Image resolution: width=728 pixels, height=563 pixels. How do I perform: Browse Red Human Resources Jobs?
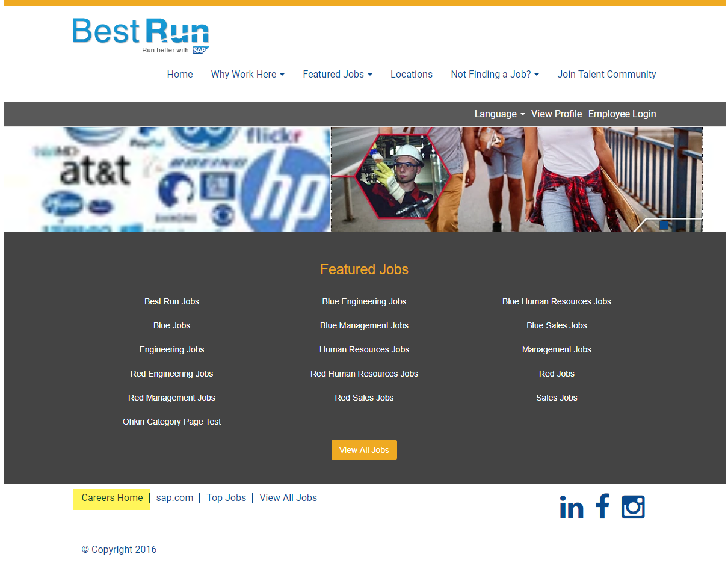(x=364, y=374)
